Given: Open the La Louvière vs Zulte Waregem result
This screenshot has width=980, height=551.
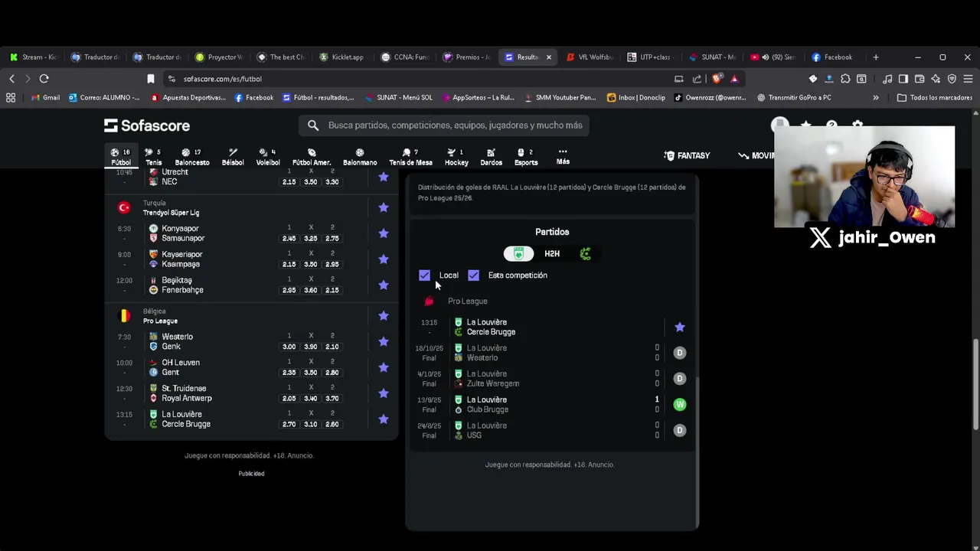Looking at the screenshot, I should point(551,379).
